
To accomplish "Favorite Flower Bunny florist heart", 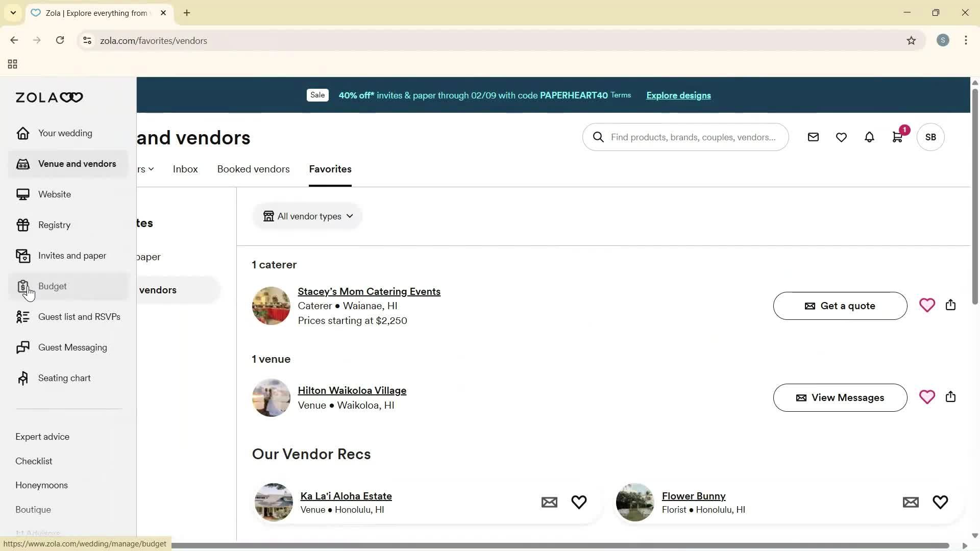I will point(940,502).
